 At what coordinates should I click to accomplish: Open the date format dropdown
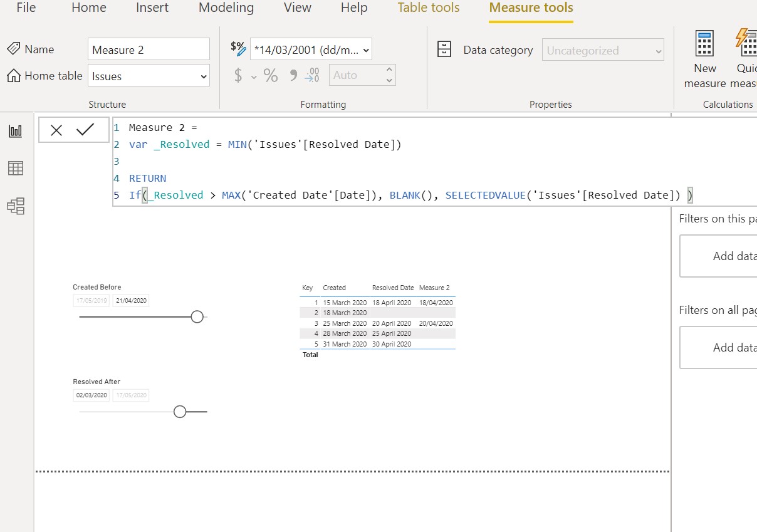click(311, 50)
